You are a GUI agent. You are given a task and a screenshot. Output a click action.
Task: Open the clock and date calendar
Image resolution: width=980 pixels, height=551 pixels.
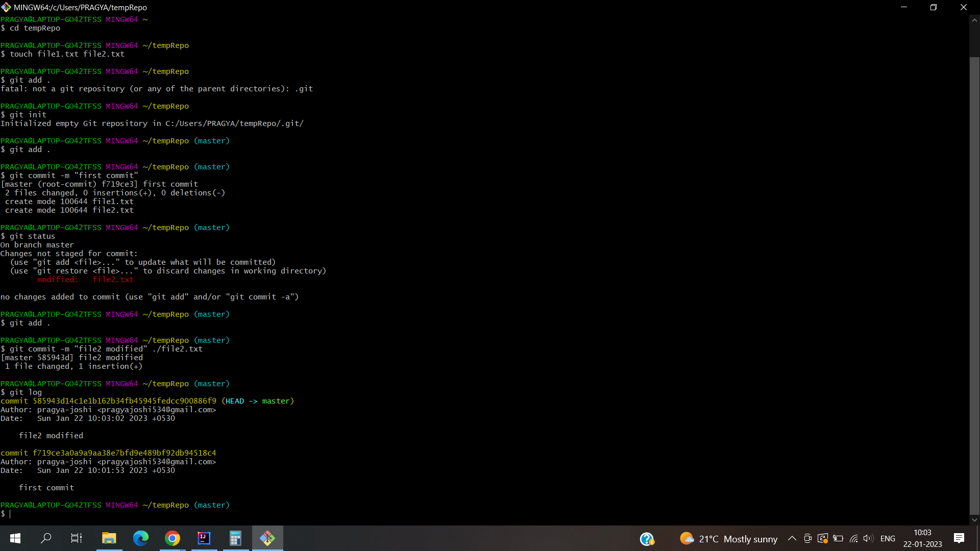922,538
